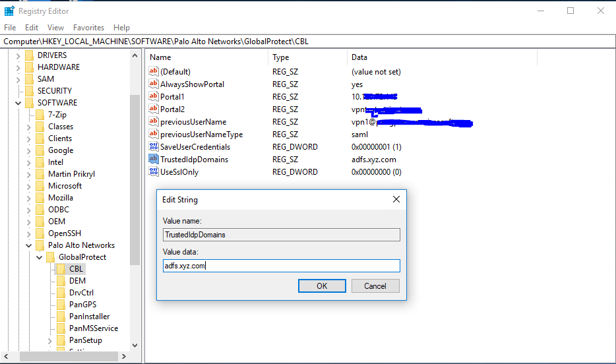Screen dimensions: 616x364
Task: Select the PanInstaller key
Action: click(x=89, y=317)
